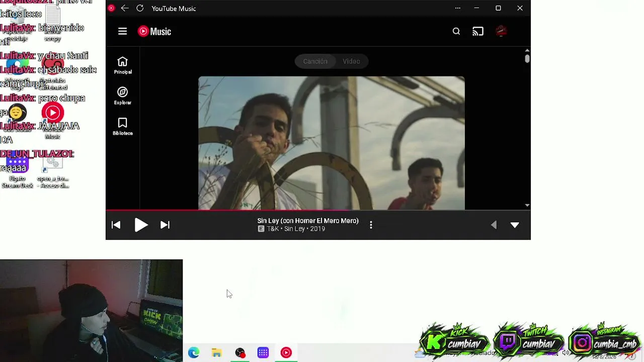
Task: Skip to next track
Action: point(165,225)
